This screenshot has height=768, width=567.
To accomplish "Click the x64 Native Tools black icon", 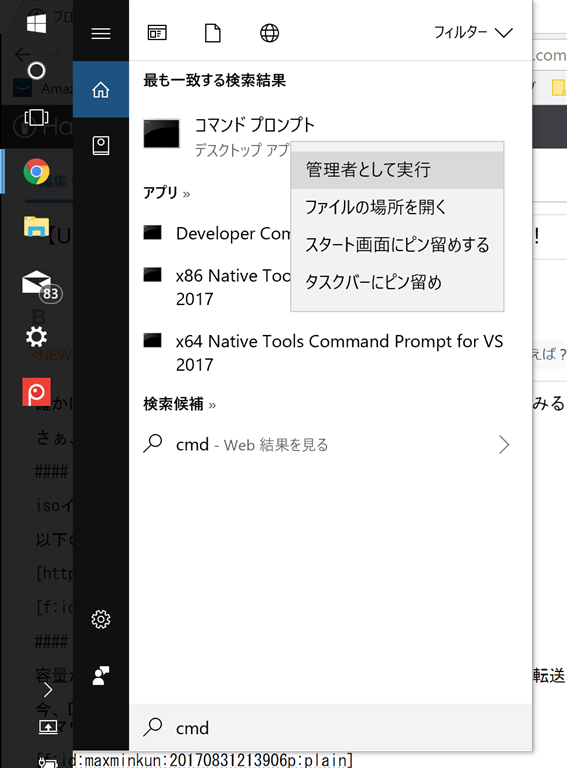I will click(152, 340).
